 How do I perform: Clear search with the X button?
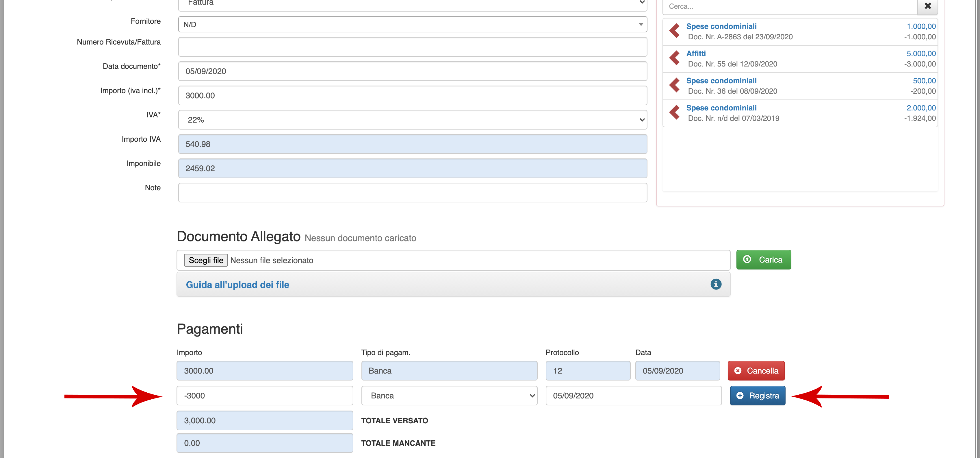coord(927,6)
